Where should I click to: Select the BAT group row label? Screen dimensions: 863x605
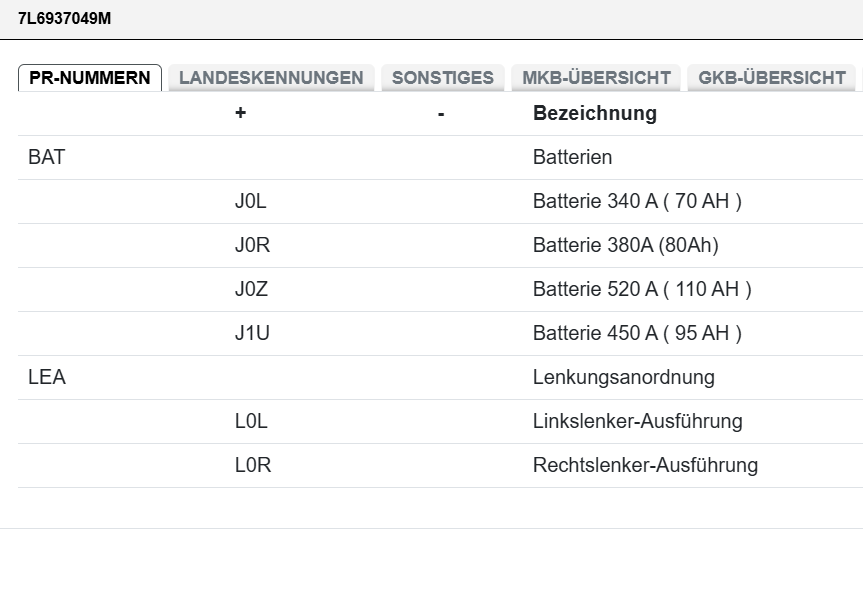[x=47, y=157]
